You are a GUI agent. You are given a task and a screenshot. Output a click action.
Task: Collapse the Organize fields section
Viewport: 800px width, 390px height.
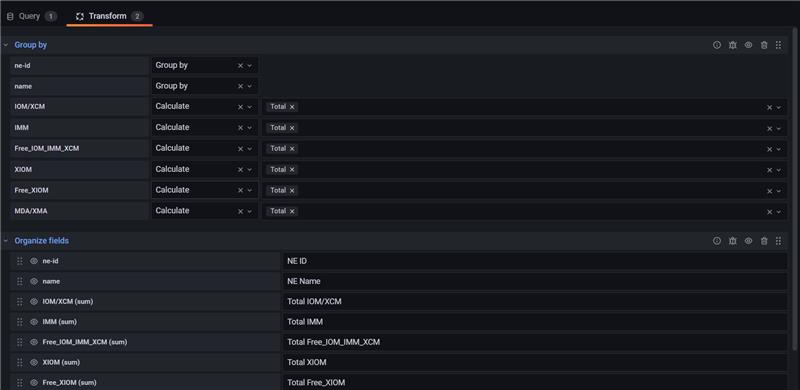coord(6,241)
